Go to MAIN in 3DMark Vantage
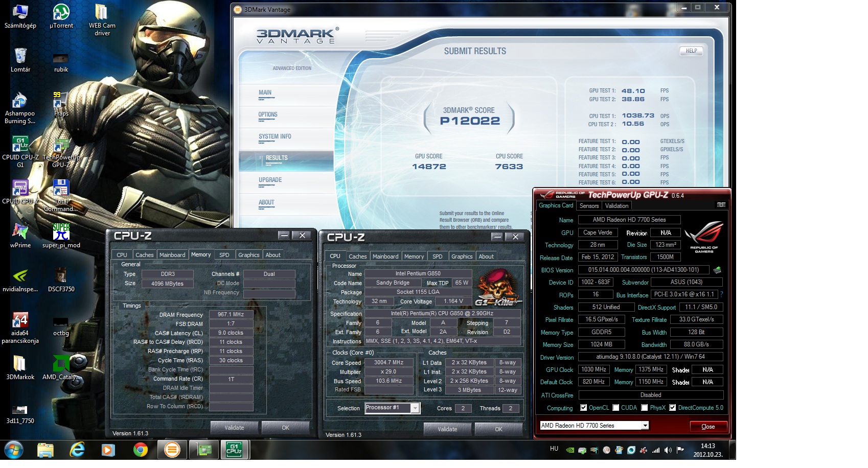The width and height of the screenshot is (868, 468). tap(265, 93)
